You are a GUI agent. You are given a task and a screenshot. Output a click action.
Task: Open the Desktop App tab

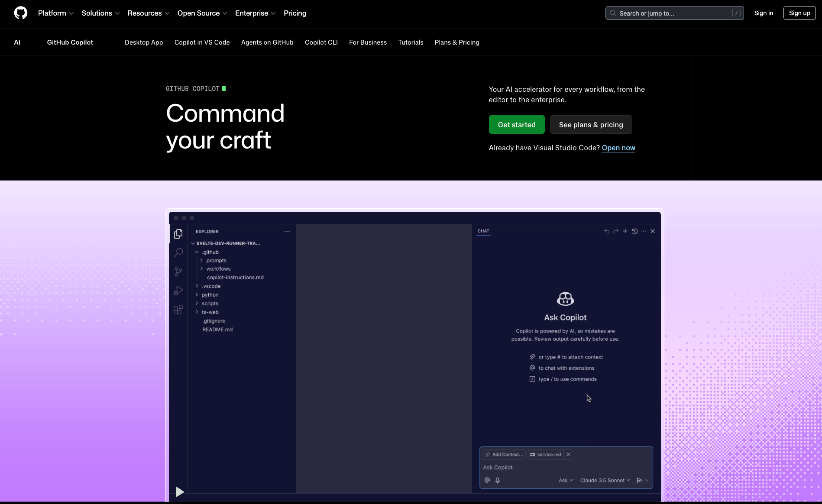[x=144, y=42]
